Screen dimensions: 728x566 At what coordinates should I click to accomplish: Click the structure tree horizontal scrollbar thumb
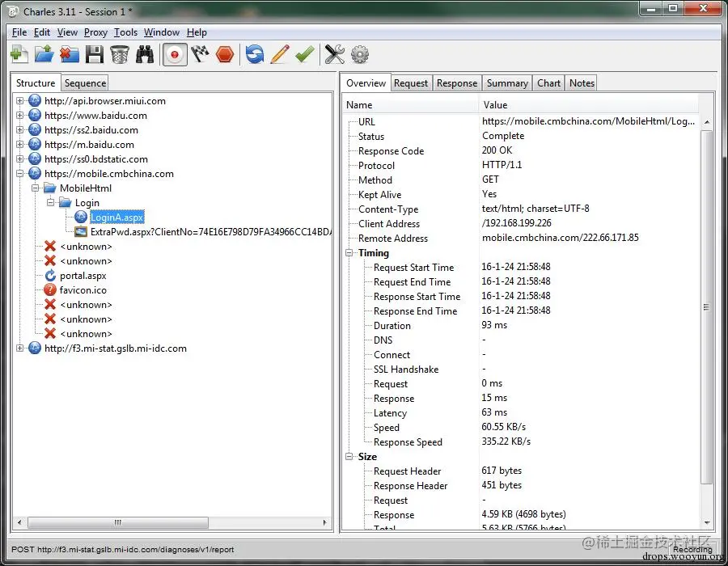118,522
